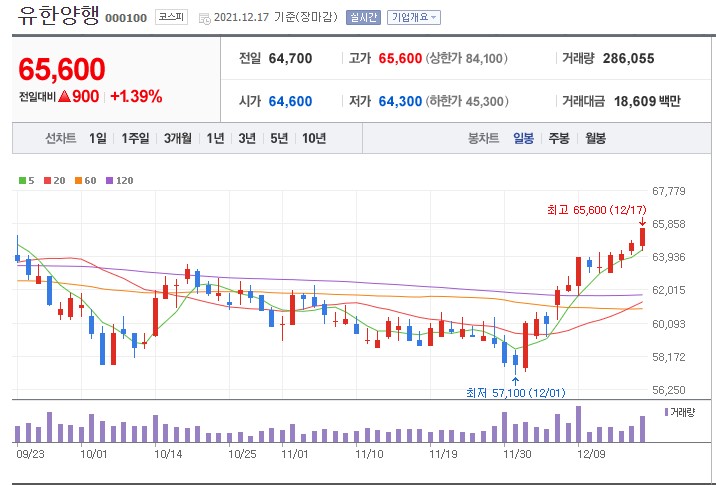
Task: Click the 09/23 date axis label
Action: pyautogui.click(x=30, y=454)
